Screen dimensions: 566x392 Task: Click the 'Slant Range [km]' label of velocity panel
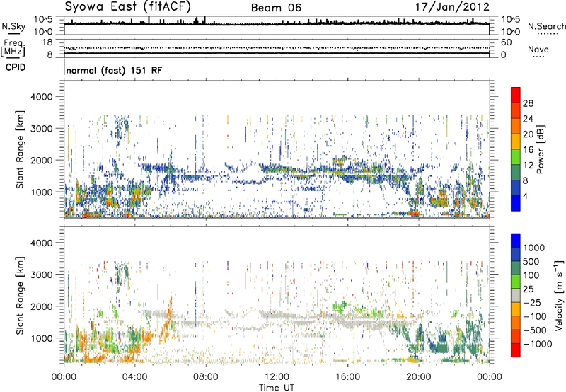click(20, 296)
